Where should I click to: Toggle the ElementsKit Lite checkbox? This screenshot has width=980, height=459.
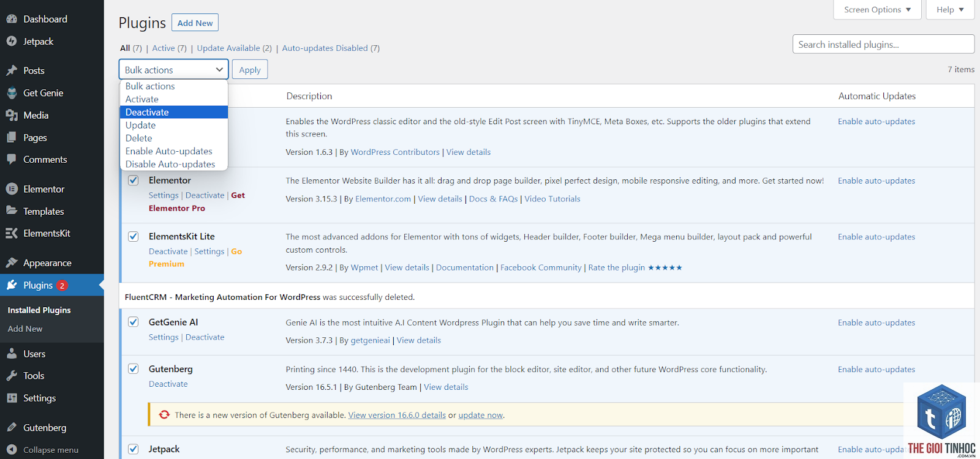(x=133, y=236)
